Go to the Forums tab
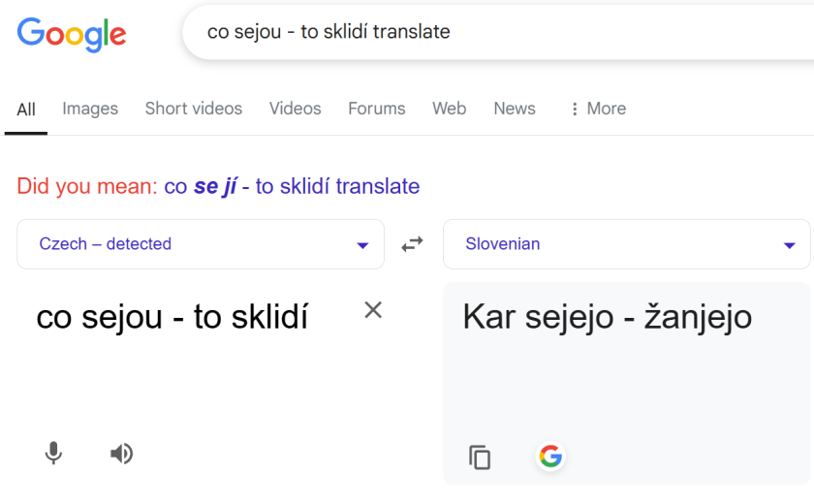The height and width of the screenshot is (504, 814). [377, 109]
